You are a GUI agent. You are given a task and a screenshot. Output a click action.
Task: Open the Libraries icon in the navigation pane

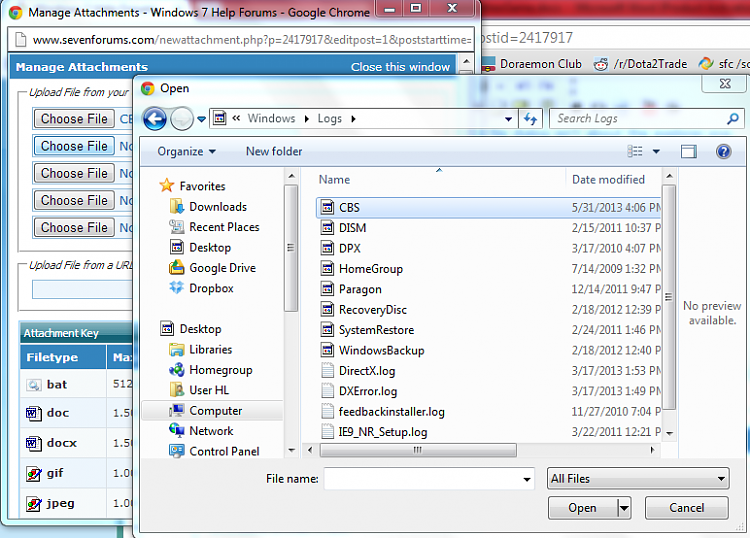point(176,350)
